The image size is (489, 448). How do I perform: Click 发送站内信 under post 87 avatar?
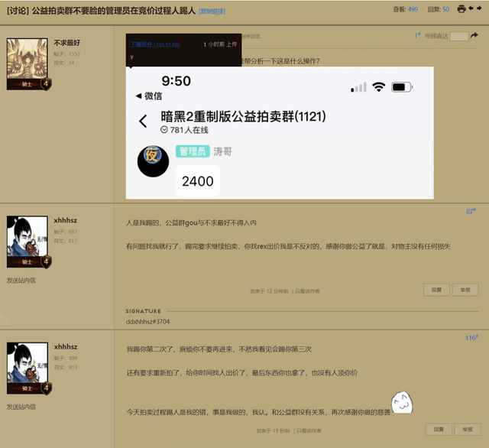click(x=21, y=281)
